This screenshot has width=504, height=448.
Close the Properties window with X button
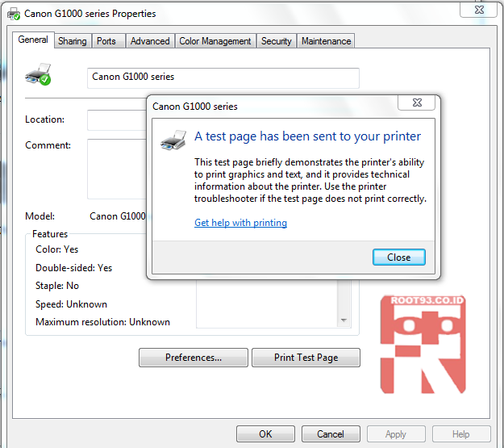coord(479,10)
